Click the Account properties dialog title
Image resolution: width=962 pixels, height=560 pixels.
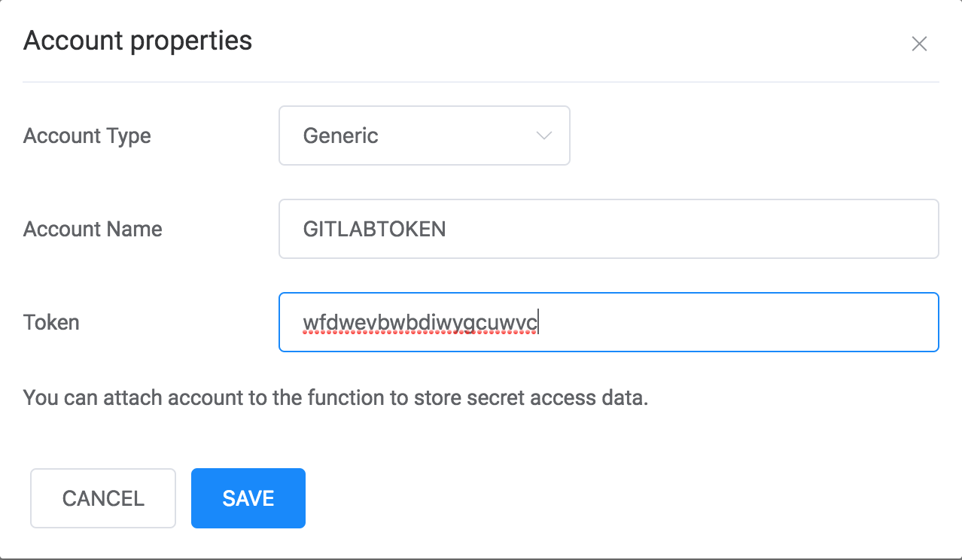click(138, 41)
